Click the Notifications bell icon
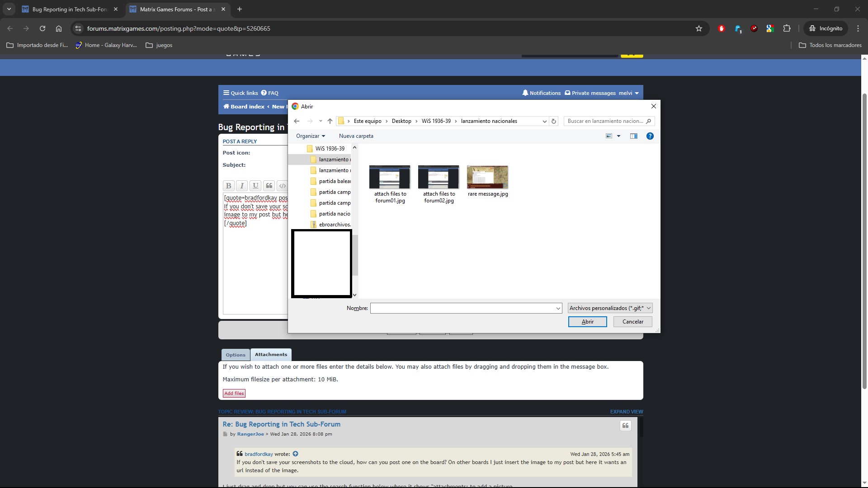The image size is (868, 488). click(525, 93)
